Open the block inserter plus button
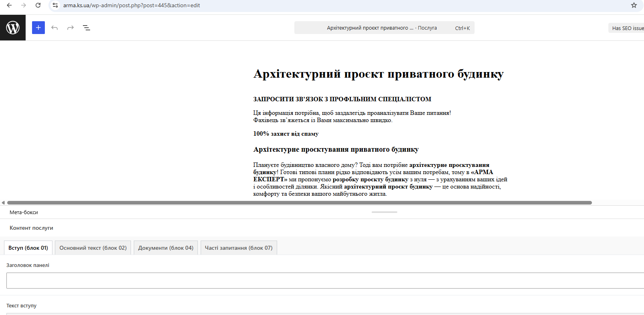This screenshot has width=644, height=315. 38,28
